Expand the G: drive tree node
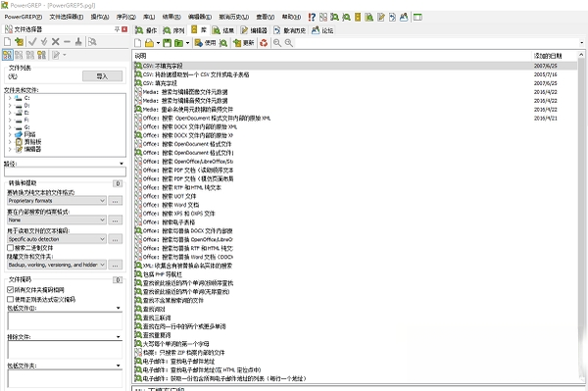This screenshot has width=588, height=391. coord(10,127)
